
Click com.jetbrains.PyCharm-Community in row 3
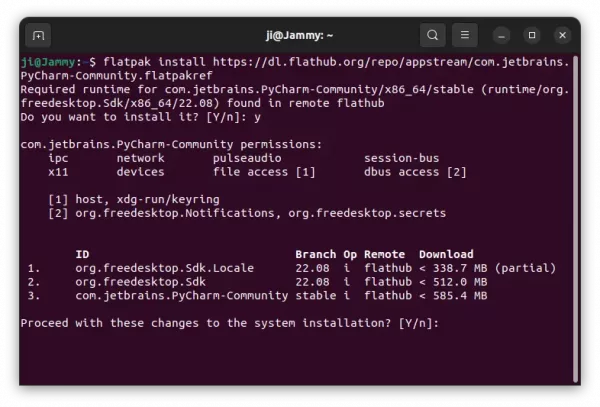click(182, 296)
